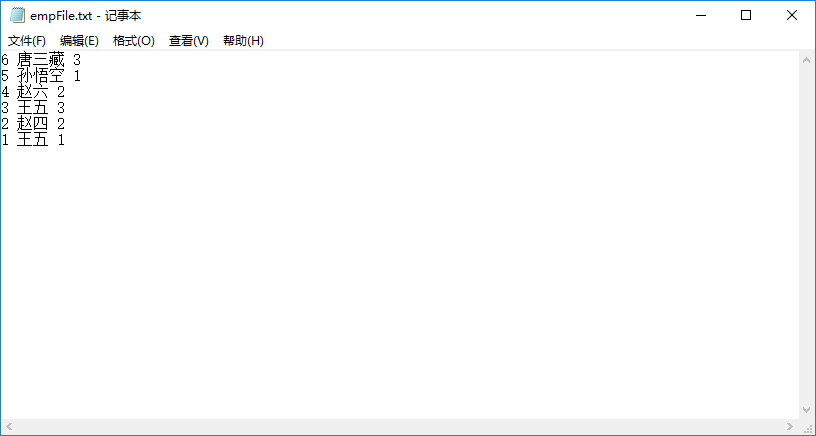The width and height of the screenshot is (816, 436).
Task: Open the 文件(F) menu
Action: pos(27,41)
